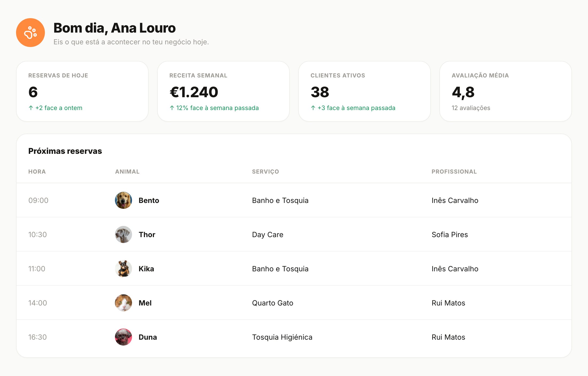Click the 'Bom dia, Ana Louro' greeting
Screen dimensions: 588x376
pyautogui.click(x=114, y=28)
